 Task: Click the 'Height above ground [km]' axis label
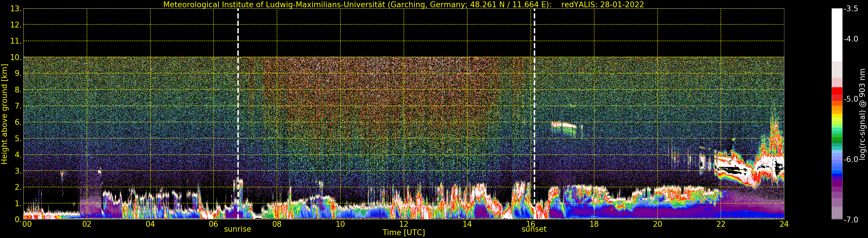coord(4,114)
